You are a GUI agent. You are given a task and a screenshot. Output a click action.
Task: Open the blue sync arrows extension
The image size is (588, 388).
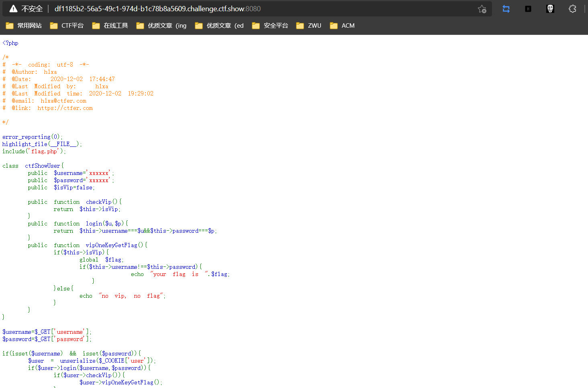(x=506, y=9)
